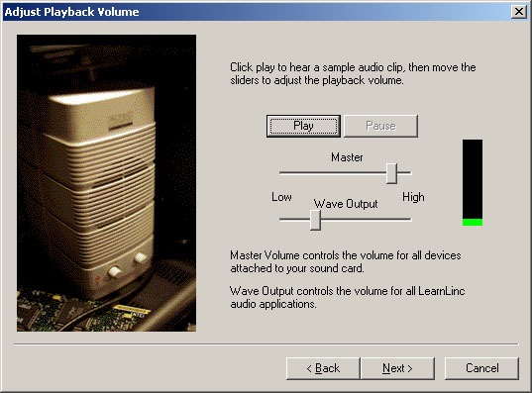This screenshot has height=393, width=532.
Task: Click Play to hear the sample clip
Action: tap(303, 126)
